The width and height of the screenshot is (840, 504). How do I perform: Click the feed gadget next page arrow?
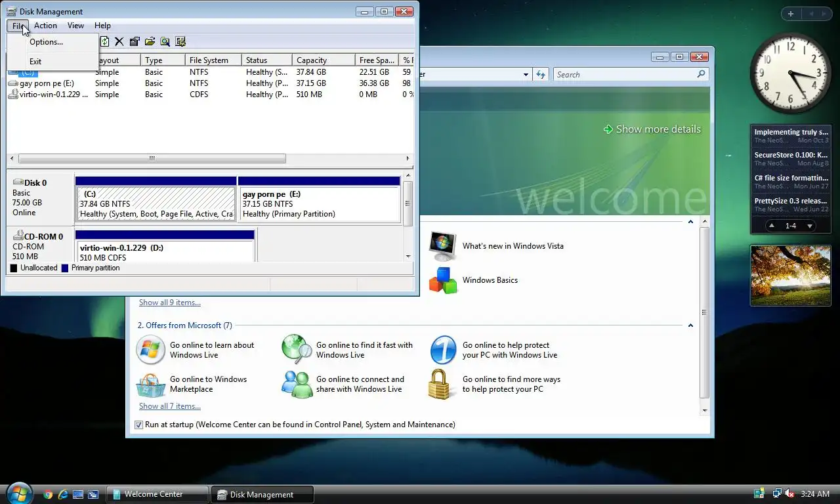810,226
